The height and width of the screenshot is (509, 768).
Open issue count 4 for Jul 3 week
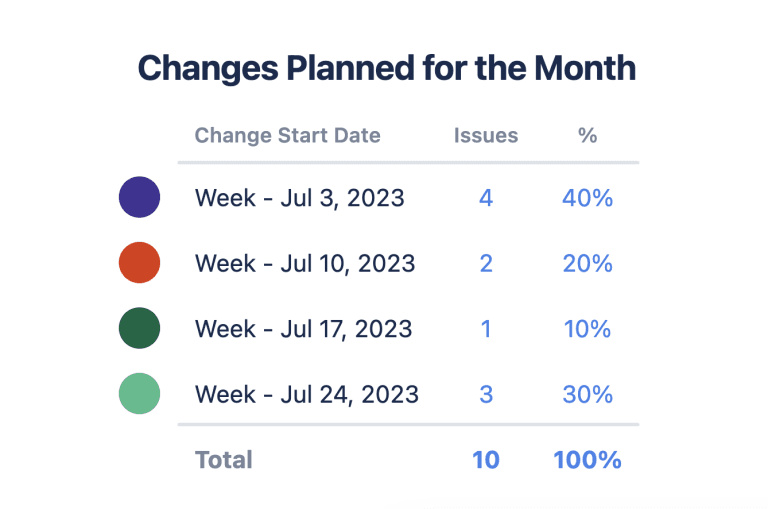click(486, 198)
